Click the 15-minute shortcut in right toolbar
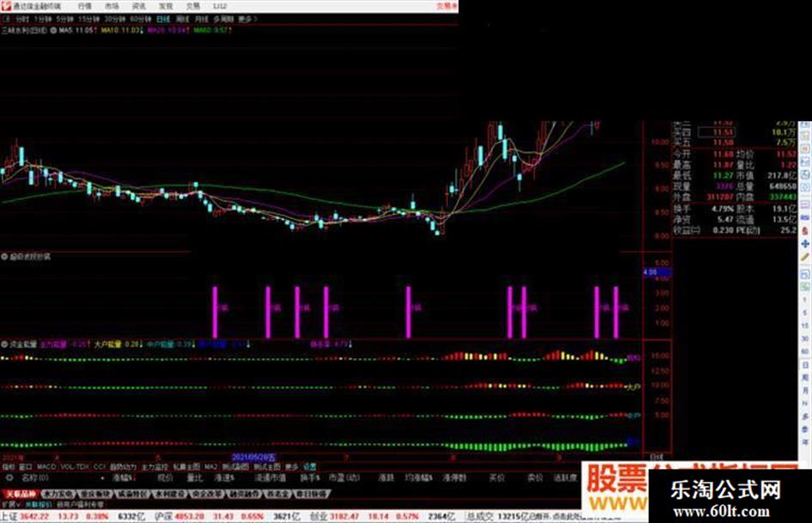This screenshot has width=812, height=523. pyautogui.click(x=805, y=325)
